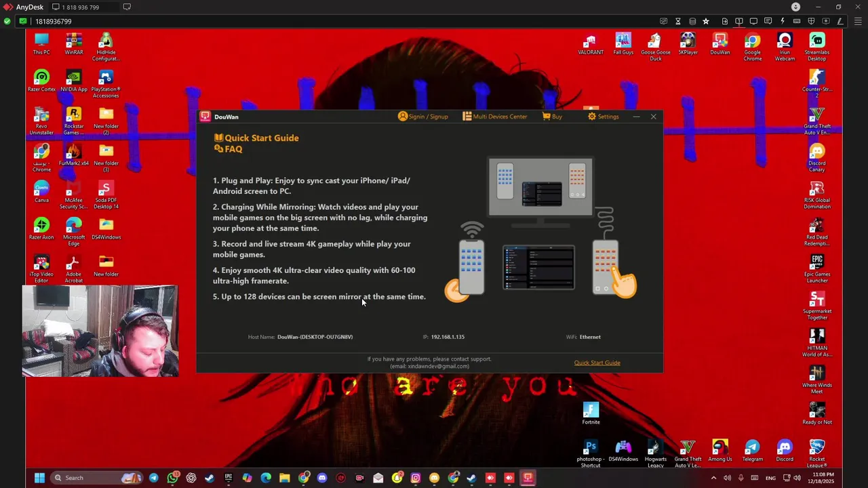Viewport: 868px width, 488px height.
Task: Open Adobe Acrobat desktop icon
Action: pos(74,269)
